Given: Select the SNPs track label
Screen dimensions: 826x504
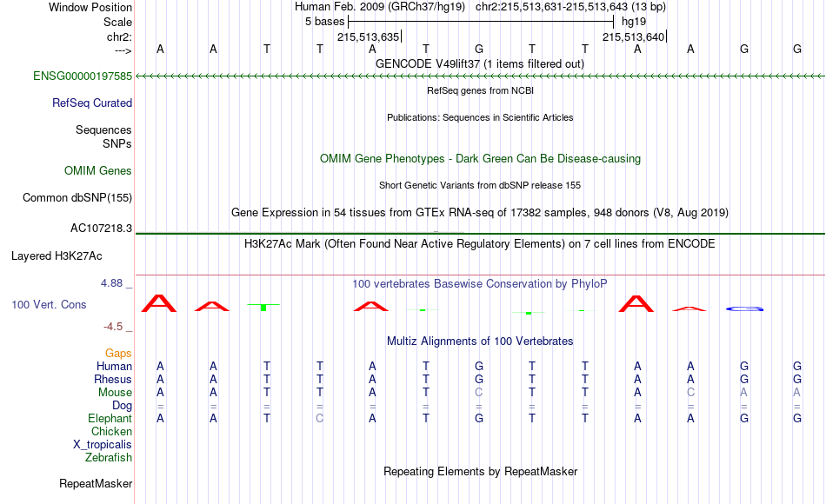Looking at the screenshot, I should (x=117, y=143).
